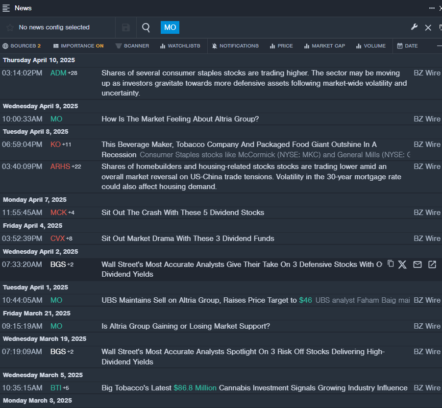The image size is (442, 408).
Task: Select the Tuesday April 1, 2025 date header
Action: click(x=35, y=287)
